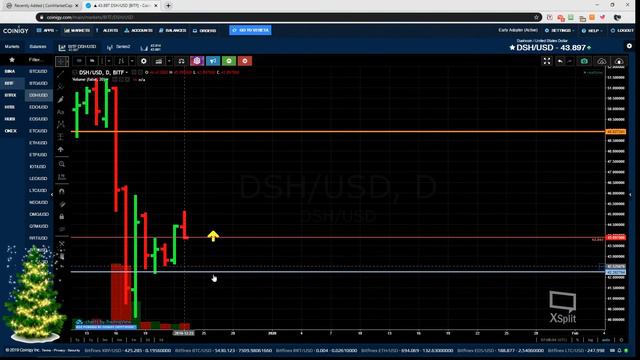Open bottom-right chart axis settings gear

(x=621, y=340)
